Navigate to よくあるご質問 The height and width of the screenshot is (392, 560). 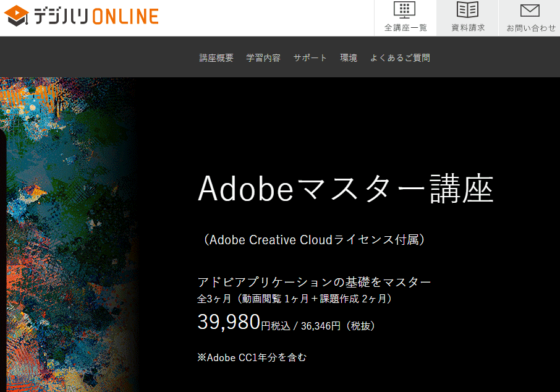[400, 58]
